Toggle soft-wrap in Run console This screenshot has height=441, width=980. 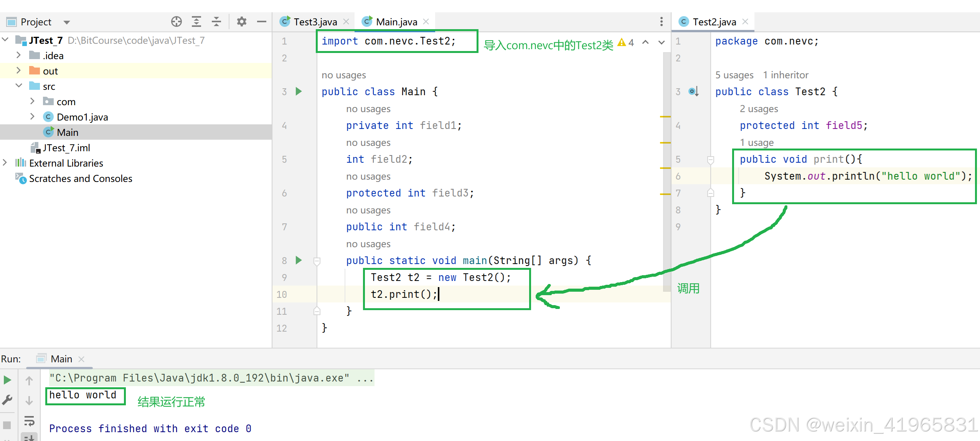click(x=29, y=421)
